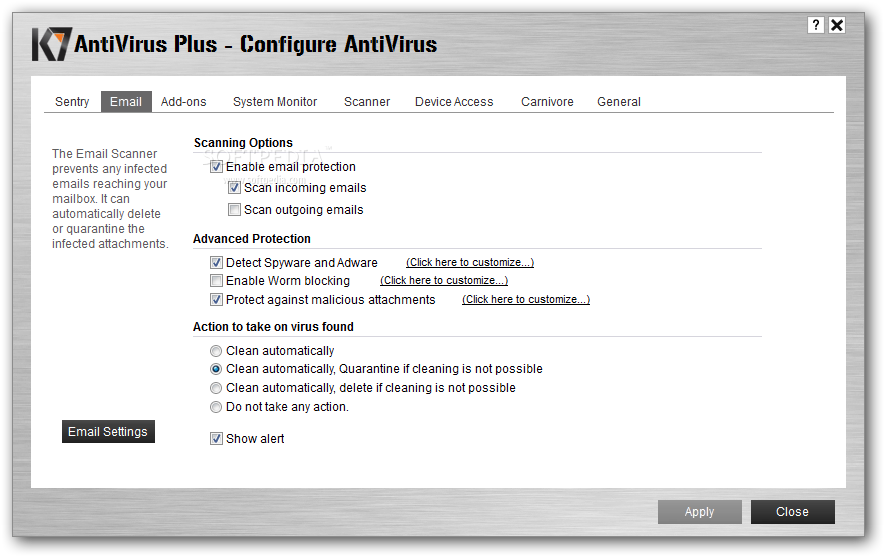The image size is (885, 557).
Task: Click the help question mark icon
Action: (x=816, y=25)
